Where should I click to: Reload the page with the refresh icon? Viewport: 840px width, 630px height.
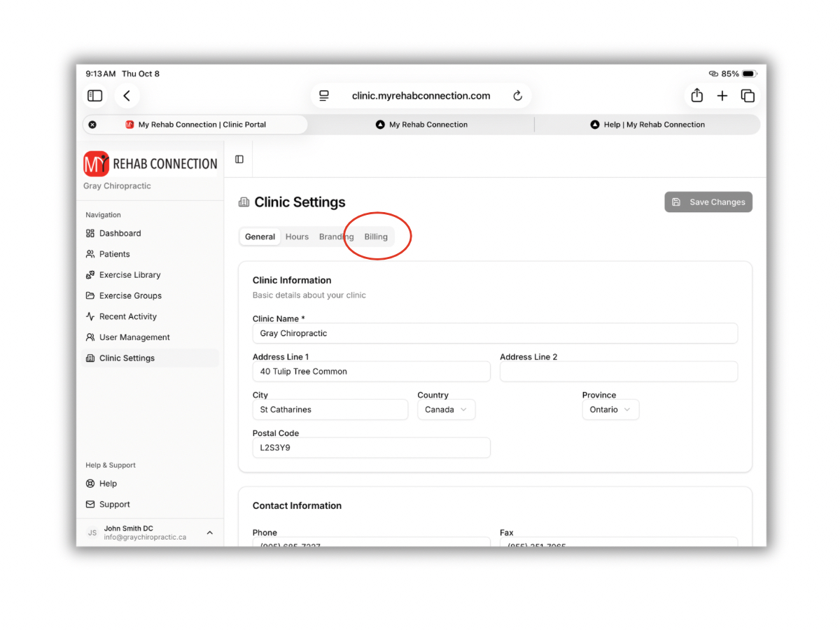pyautogui.click(x=518, y=96)
